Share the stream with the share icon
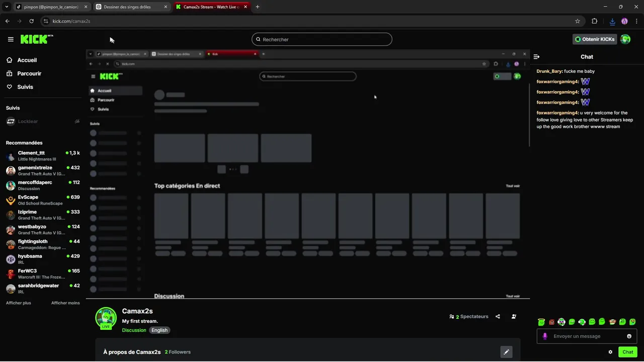The image size is (644, 362). (498, 317)
